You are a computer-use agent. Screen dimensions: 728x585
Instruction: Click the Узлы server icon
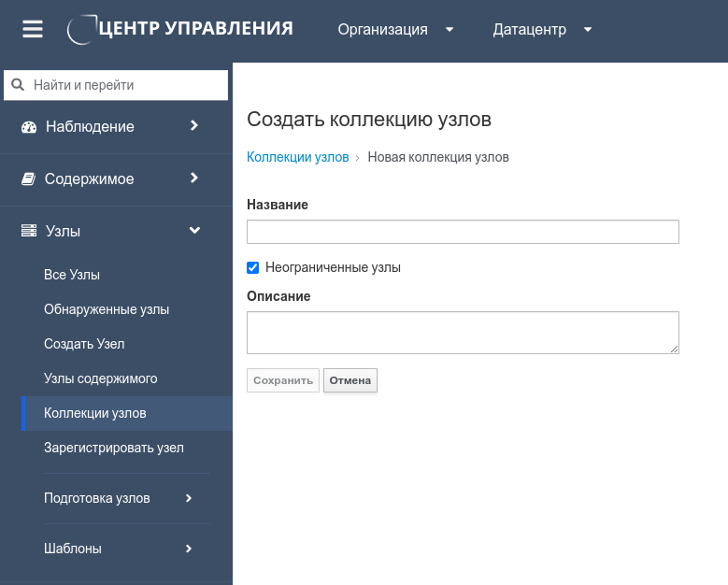tap(28, 231)
